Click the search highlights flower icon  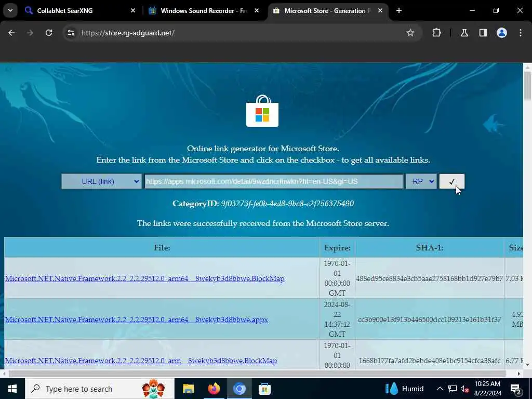[x=153, y=389]
